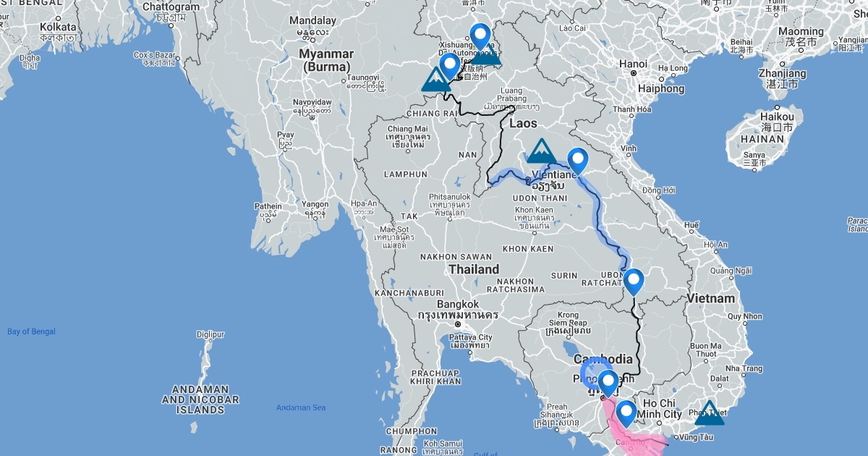The image size is (868, 456).
Task: Click the pin on the pink Mekong Delta region
Action: 625,413
